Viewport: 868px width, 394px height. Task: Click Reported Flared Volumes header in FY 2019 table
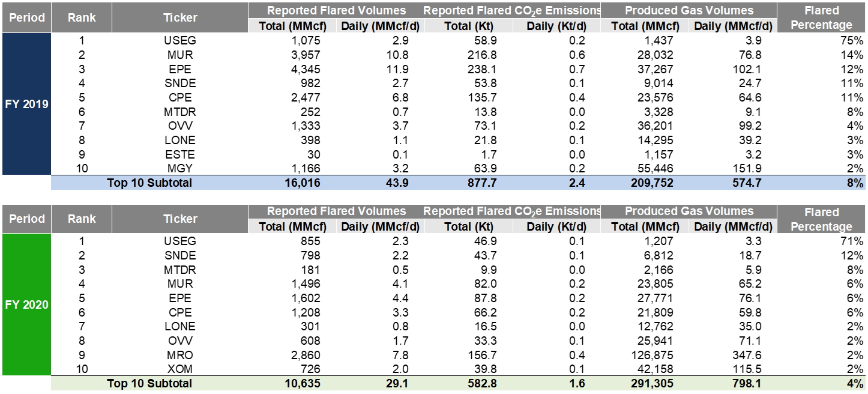point(336,10)
